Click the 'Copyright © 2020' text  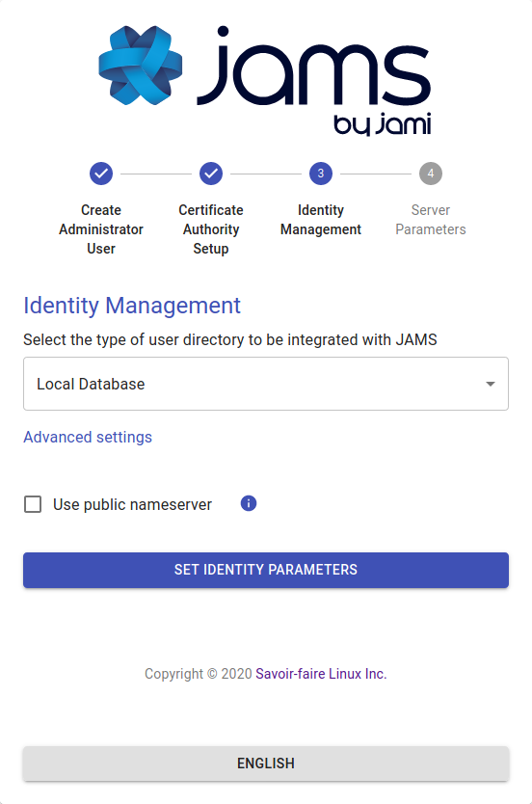pyautogui.click(x=198, y=673)
